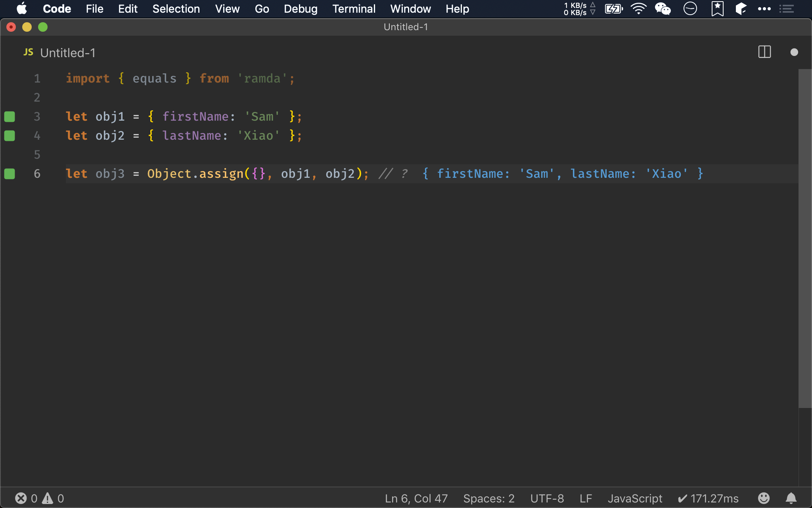Open the Terminal menu
The height and width of the screenshot is (508, 812).
pos(354,9)
